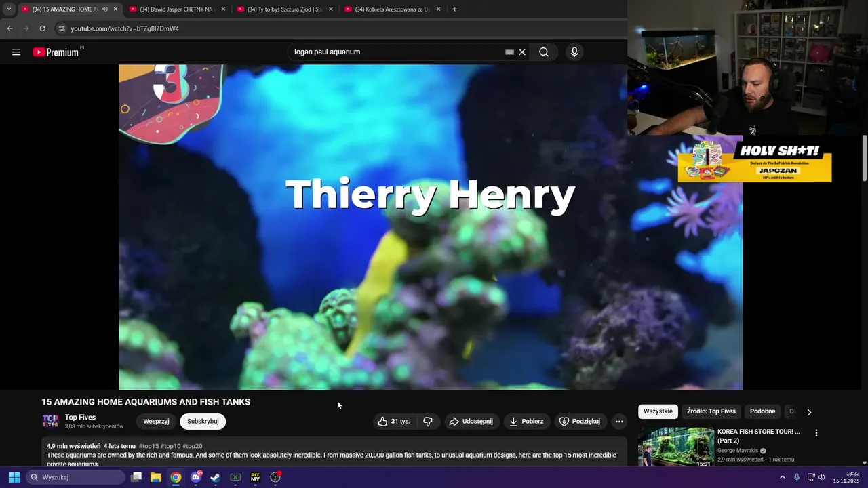Image resolution: width=868 pixels, height=488 pixels.
Task: Close the Ty to był Szczura tab
Action: pos(331,9)
